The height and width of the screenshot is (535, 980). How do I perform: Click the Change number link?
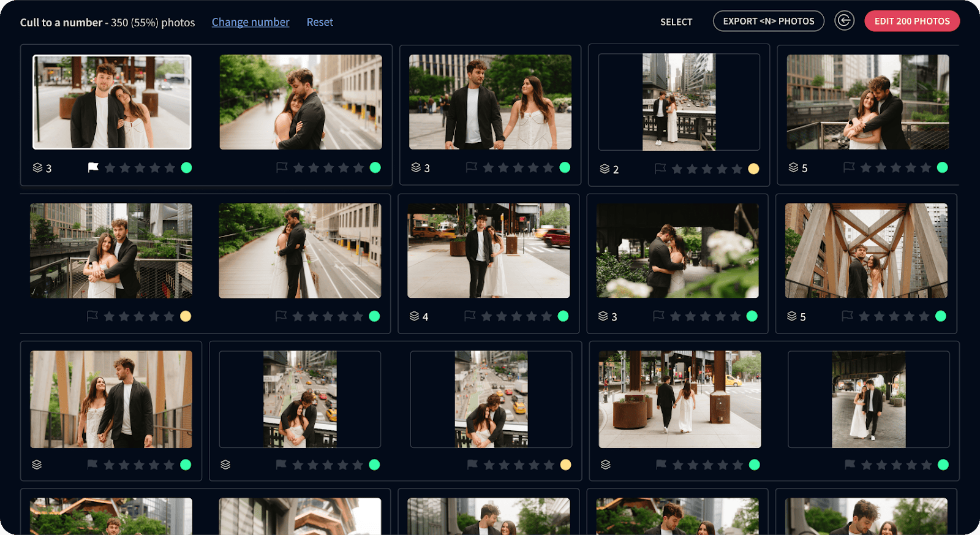(x=251, y=22)
